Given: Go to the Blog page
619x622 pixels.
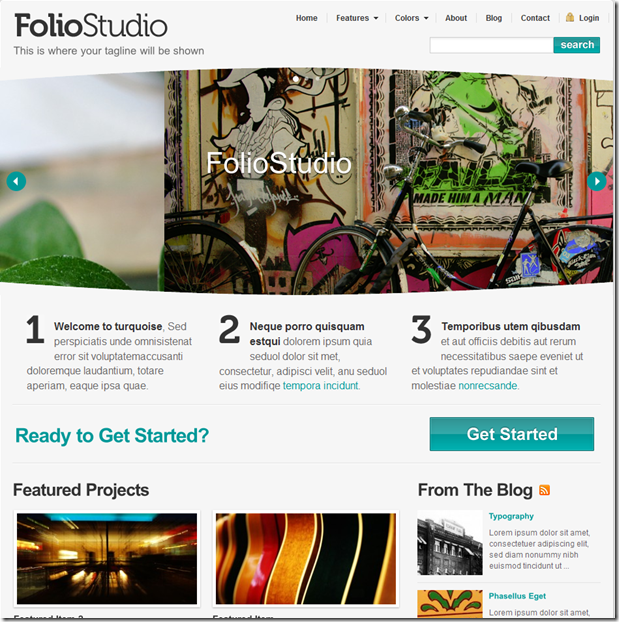Looking at the screenshot, I should (494, 18).
